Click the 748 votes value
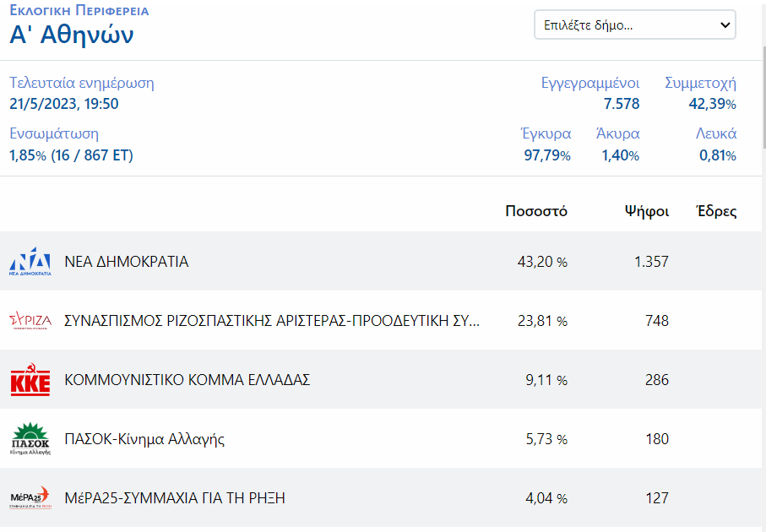Image resolution: width=766 pixels, height=532 pixels. [656, 321]
